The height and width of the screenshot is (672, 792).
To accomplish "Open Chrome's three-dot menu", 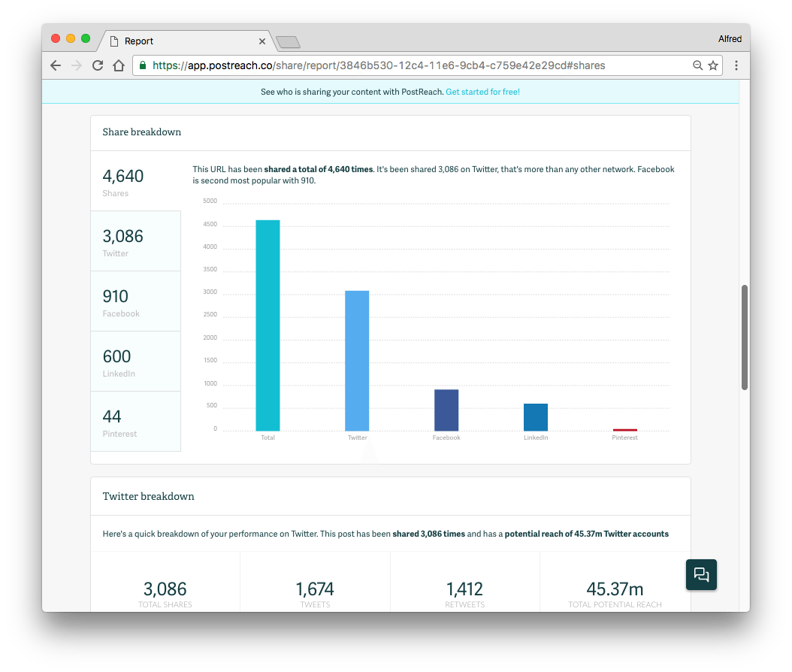I will [x=736, y=65].
